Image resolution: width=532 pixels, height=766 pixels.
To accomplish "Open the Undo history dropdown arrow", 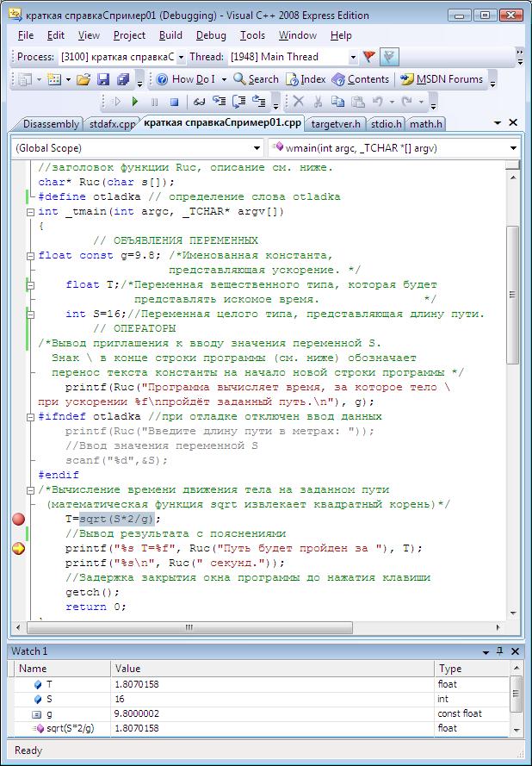I will 392,102.
